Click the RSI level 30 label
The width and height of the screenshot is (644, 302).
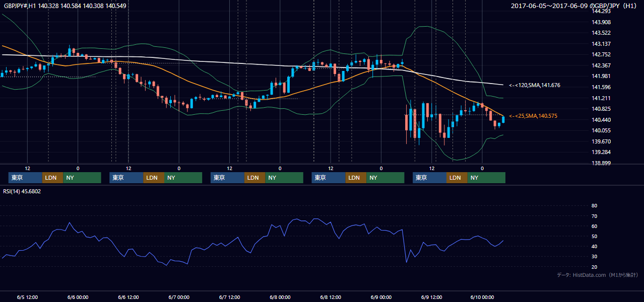(594, 257)
